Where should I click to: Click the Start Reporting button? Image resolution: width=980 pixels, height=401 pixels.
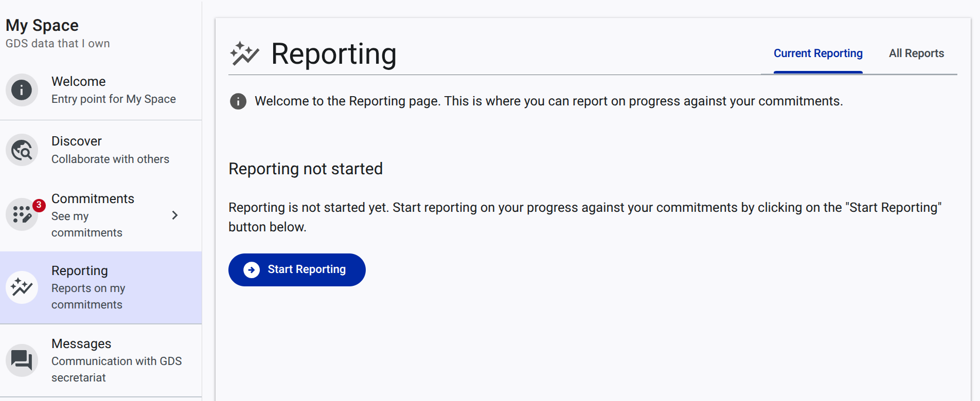297,270
